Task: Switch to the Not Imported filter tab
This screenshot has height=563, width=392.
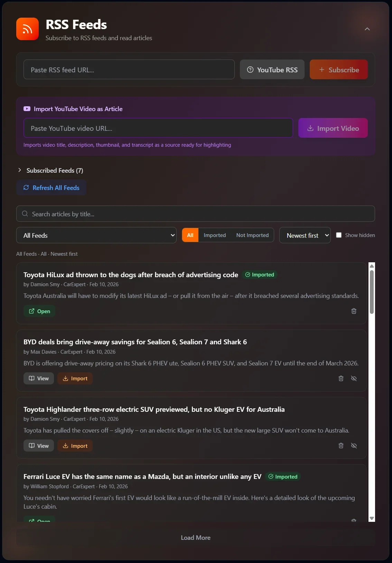Action: coord(252,235)
